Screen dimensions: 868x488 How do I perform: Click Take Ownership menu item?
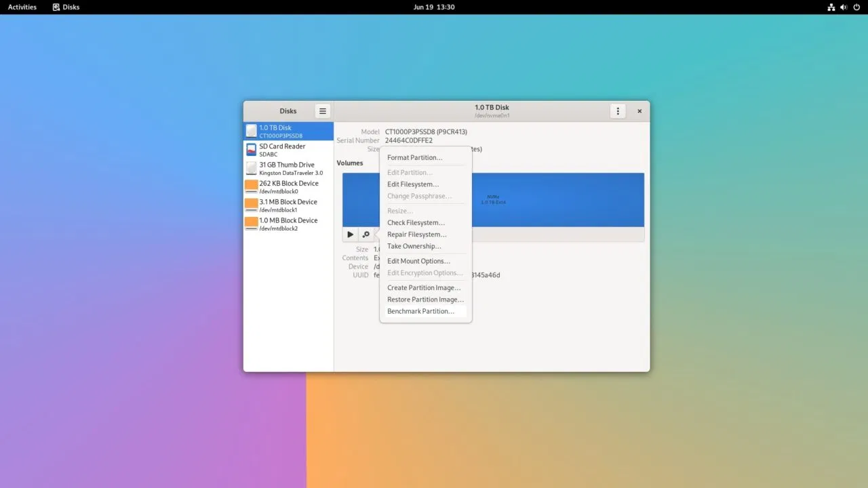pyautogui.click(x=414, y=246)
